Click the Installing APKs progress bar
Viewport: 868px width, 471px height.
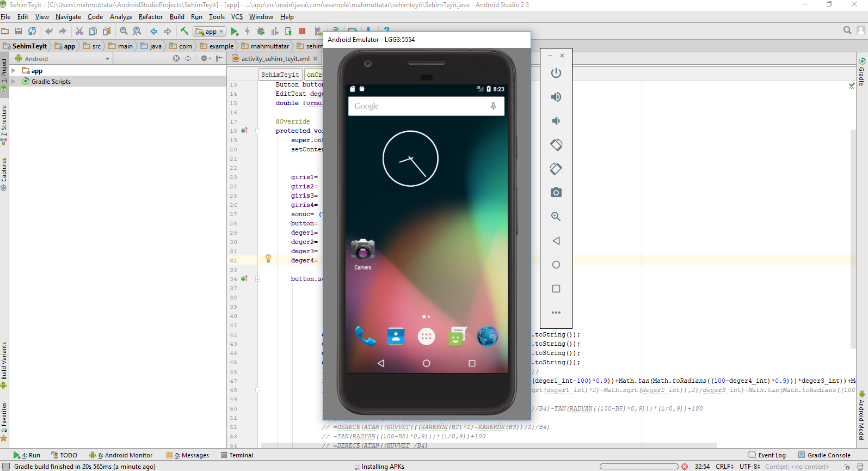click(x=639, y=467)
